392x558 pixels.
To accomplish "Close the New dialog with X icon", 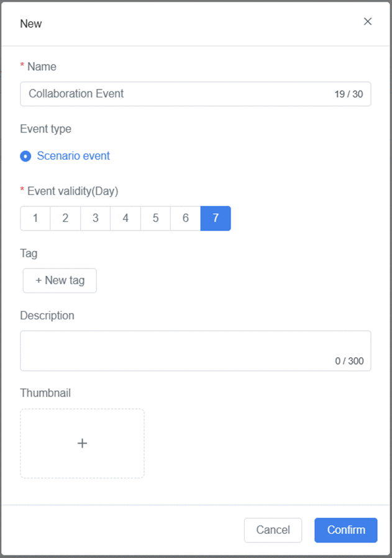I will (368, 22).
